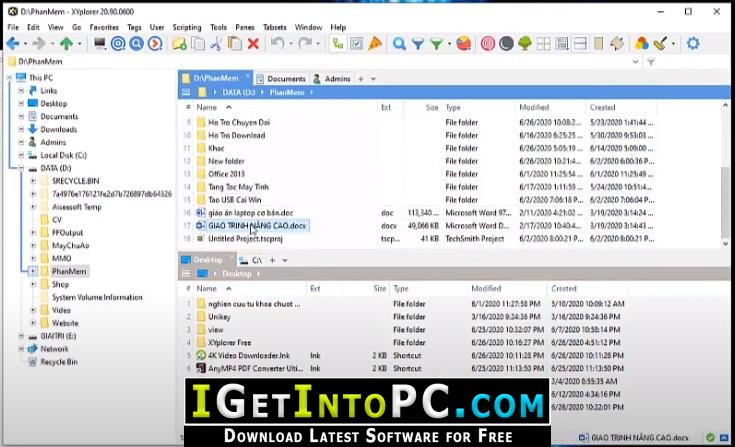Open Find Files magnifier icon
The width and height of the screenshot is (735, 447).
click(x=399, y=44)
